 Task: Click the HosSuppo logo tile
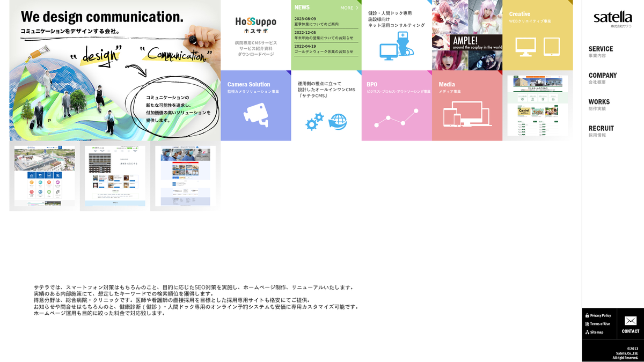(256, 35)
